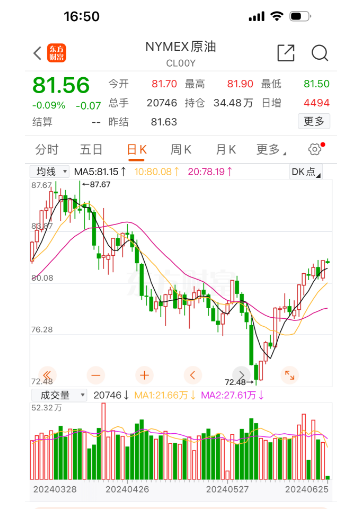Click the zoom out minus chart button
The height and width of the screenshot is (509, 360).
click(x=96, y=376)
